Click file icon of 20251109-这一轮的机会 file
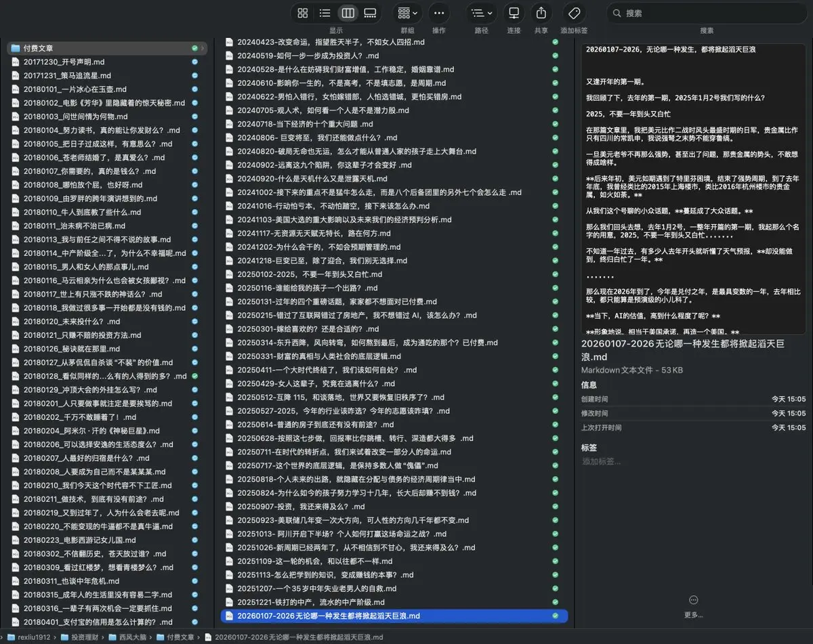The width and height of the screenshot is (813, 644). point(229,561)
